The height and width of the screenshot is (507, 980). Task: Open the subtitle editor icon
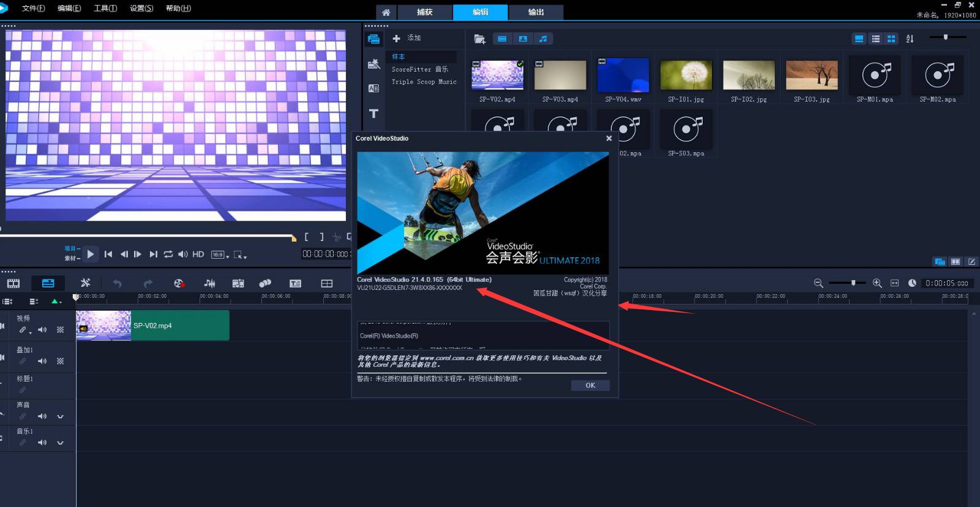click(296, 283)
